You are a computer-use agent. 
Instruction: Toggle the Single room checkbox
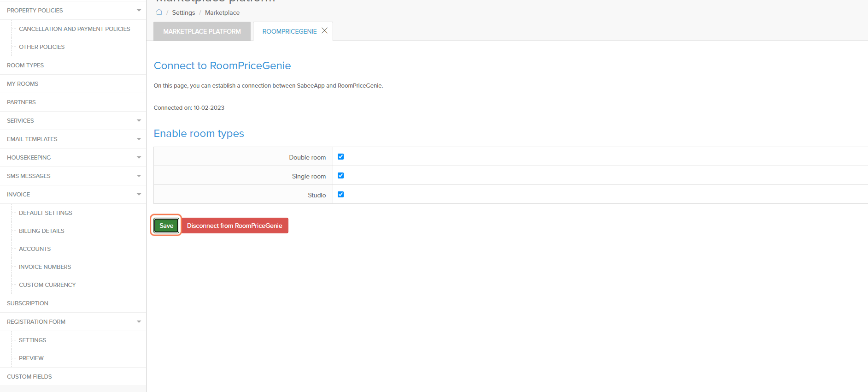tap(340, 176)
